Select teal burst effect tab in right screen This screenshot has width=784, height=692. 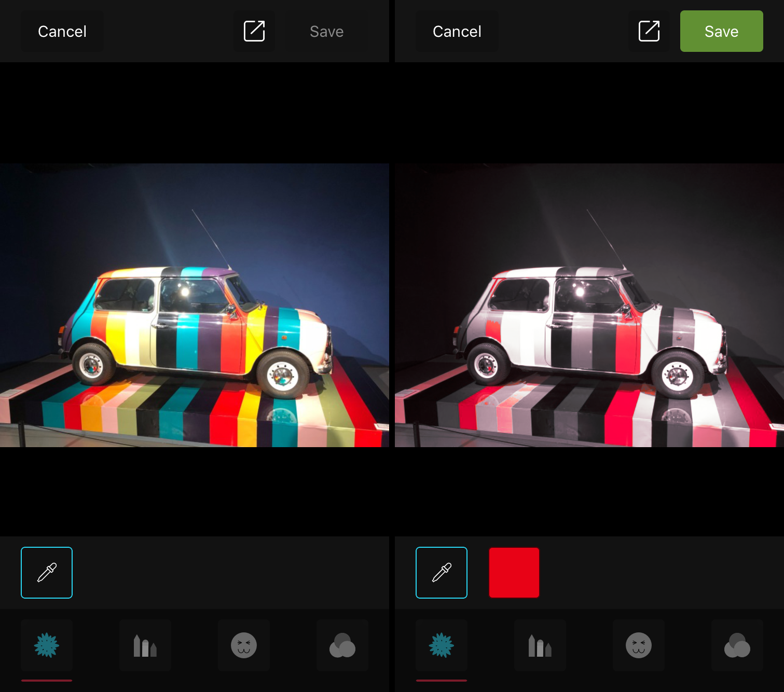click(442, 645)
